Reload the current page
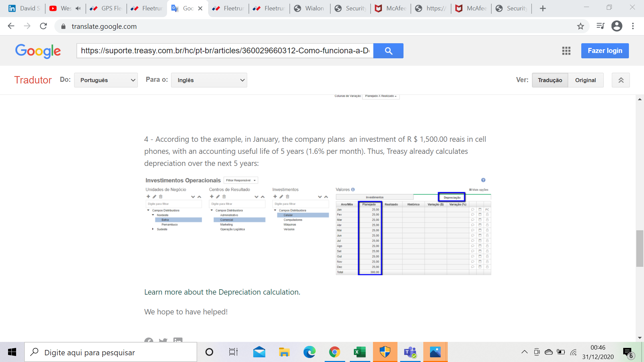The height and width of the screenshot is (362, 644). [43, 26]
